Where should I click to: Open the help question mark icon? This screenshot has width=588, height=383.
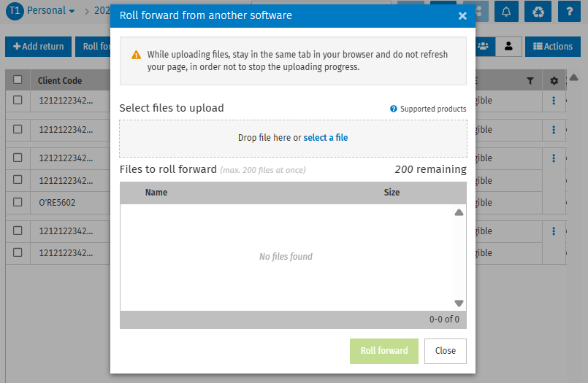point(569,11)
